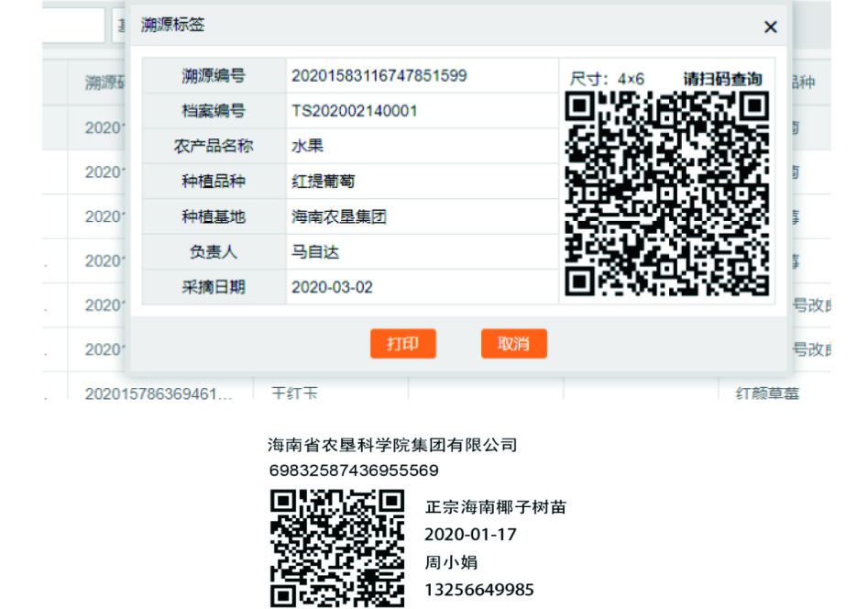
Task: Click the 负责人 label cell
Action: click(214, 252)
